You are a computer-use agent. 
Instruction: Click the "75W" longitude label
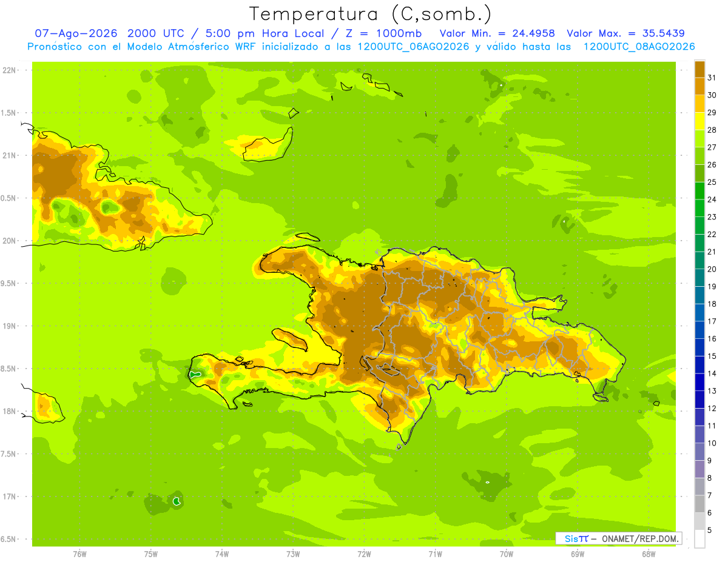151,554
